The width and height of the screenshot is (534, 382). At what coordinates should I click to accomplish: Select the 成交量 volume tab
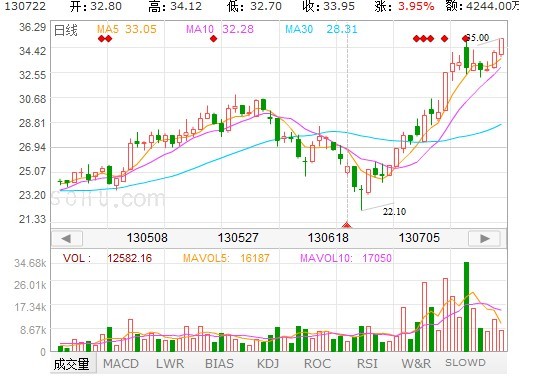click(x=72, y=364)
